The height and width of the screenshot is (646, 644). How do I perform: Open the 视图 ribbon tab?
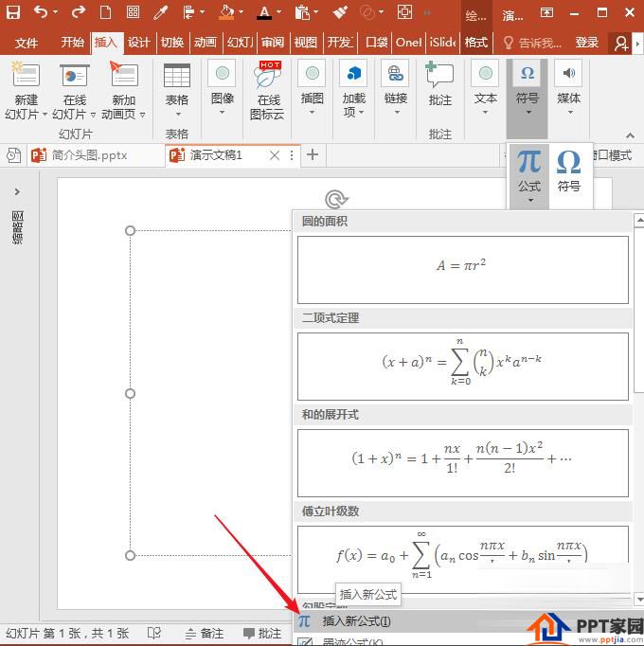[306, 43]
